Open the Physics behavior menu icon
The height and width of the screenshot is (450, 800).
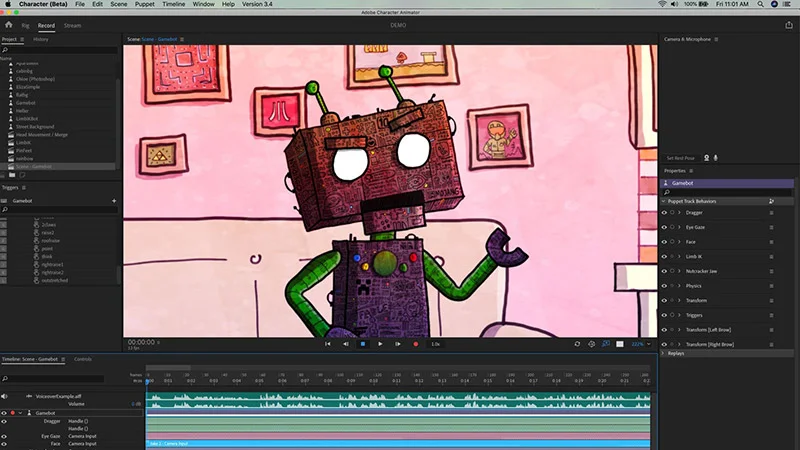coord(771,286)
